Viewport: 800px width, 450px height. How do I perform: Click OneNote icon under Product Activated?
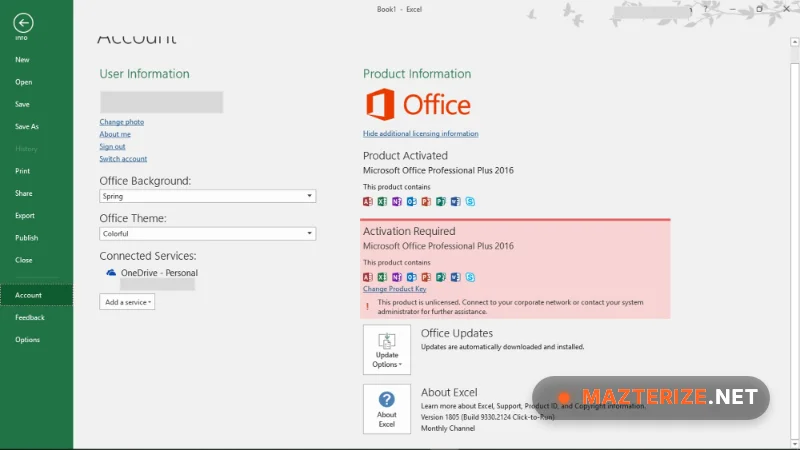pos(397,202)
